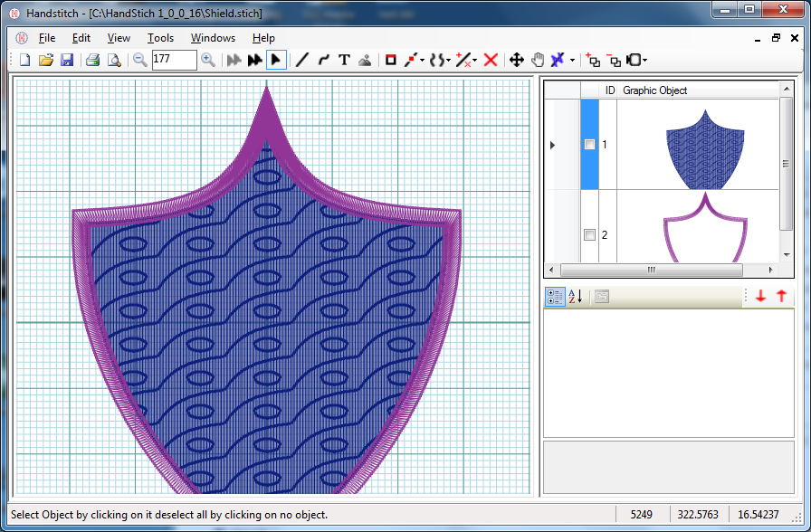Click the wavy stitch-type tool icon
Image resolution: width=811 pixels, height=532 pixels.
[436, 60]
